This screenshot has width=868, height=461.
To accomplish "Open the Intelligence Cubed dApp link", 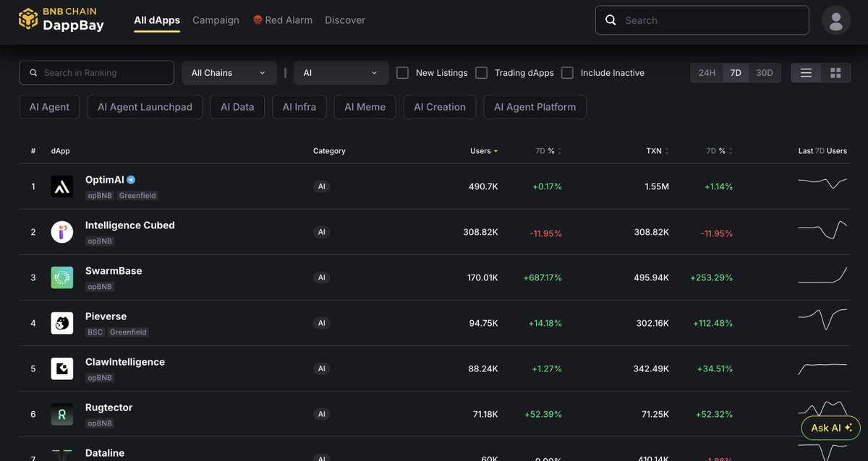I will 130,225.
